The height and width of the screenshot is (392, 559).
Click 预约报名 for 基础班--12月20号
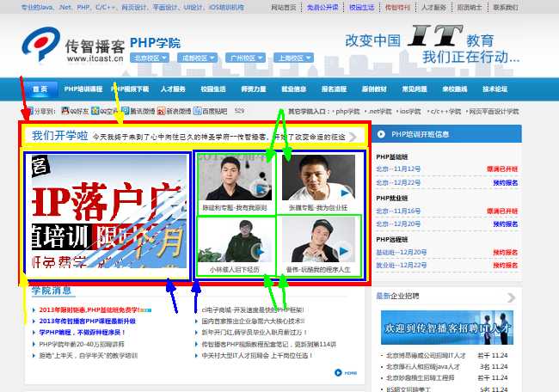pyautogui.click(x=505, y=252)
